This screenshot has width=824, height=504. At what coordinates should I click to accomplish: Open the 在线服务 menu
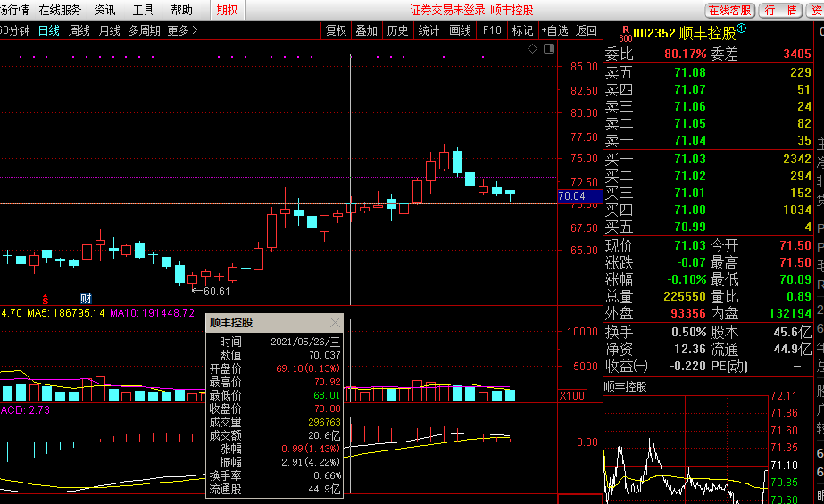(60, 10)
